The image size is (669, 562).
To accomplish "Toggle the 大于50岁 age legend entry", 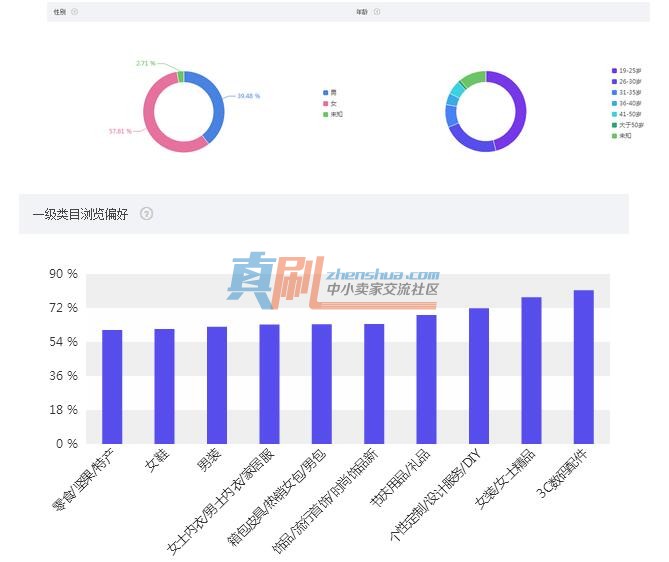I will [x=628, y=125].
